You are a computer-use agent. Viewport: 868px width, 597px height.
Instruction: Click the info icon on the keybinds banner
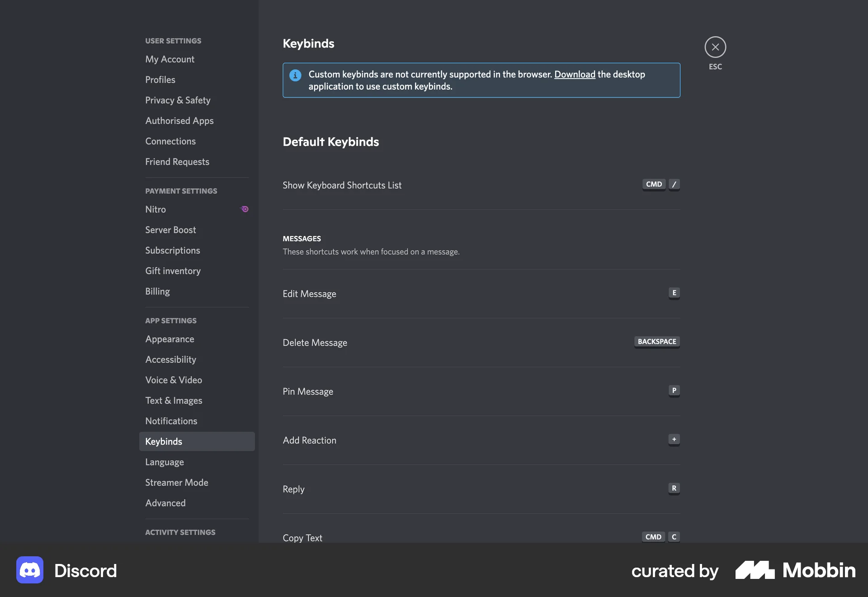point(295,76)
